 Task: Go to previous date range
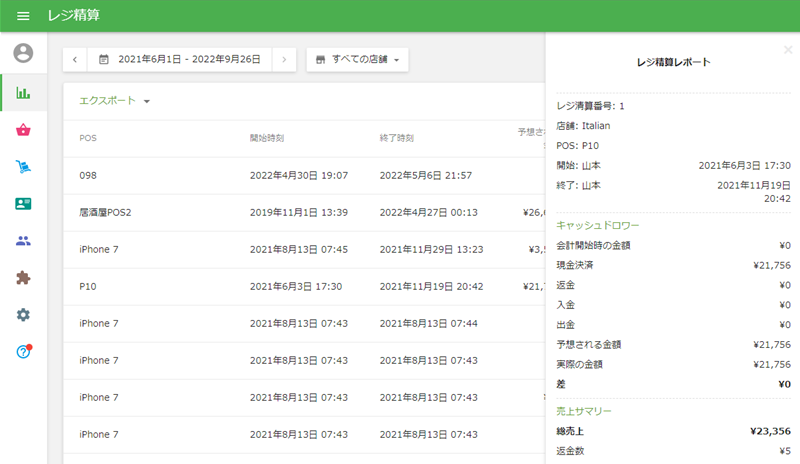tap(75, 60)
